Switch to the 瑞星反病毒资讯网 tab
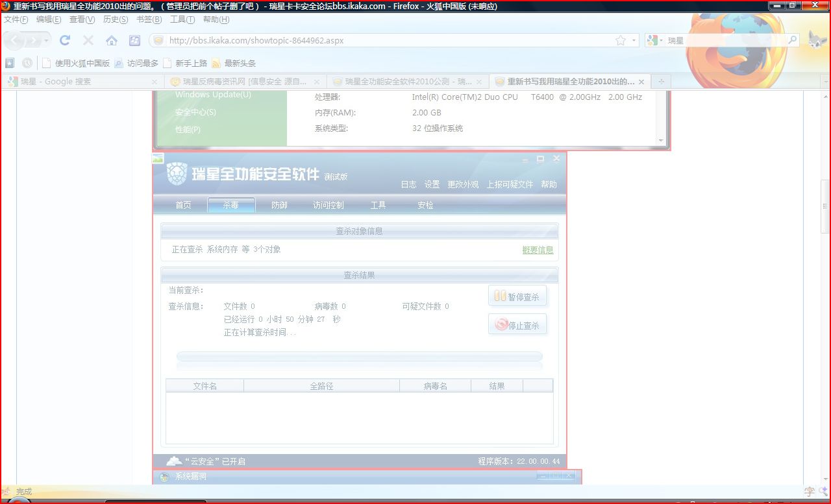The width and height of the screenshot is (831, 504). pyautogui.click(x=245, y=82)
